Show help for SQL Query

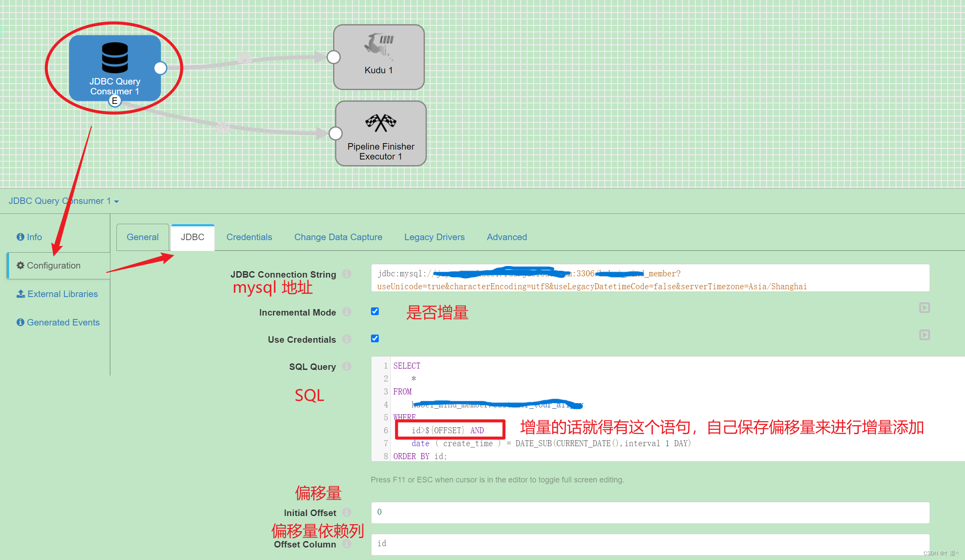tap(347, 366)
